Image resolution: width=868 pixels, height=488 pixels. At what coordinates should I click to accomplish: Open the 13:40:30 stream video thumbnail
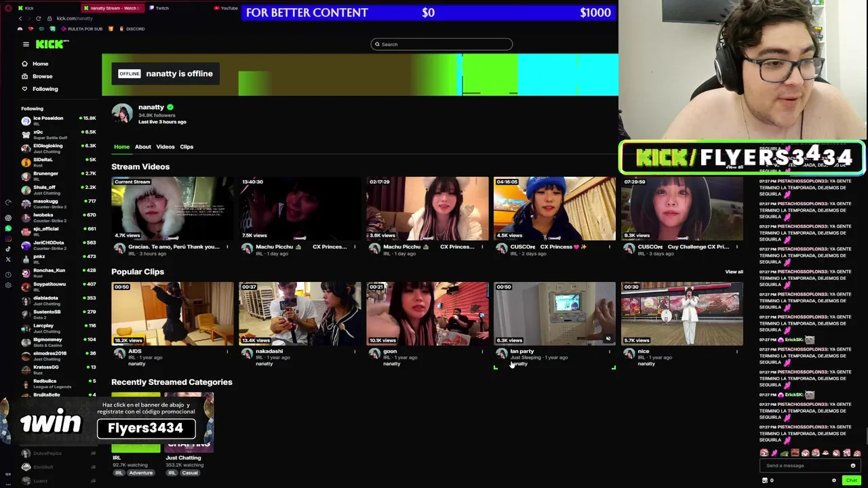[300, 209]
